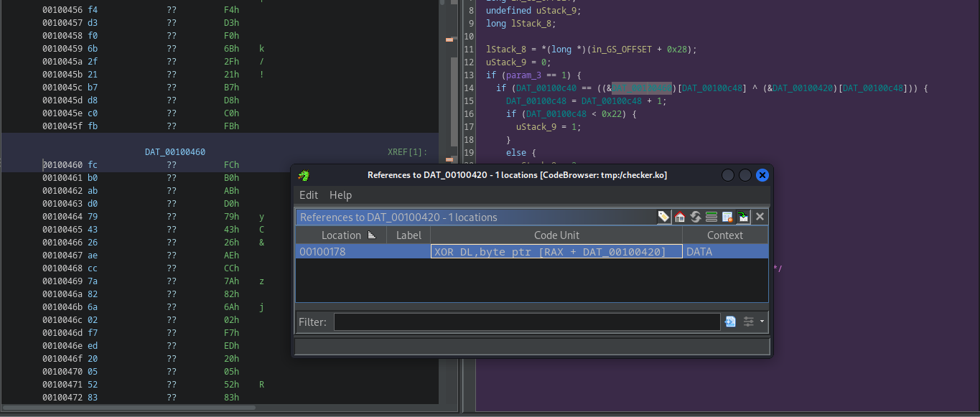This screenshot has height=417, width=980.
Task: Click line number 13 in decompiler gutter
Action: pyautogui.click(x=470, y=75)
